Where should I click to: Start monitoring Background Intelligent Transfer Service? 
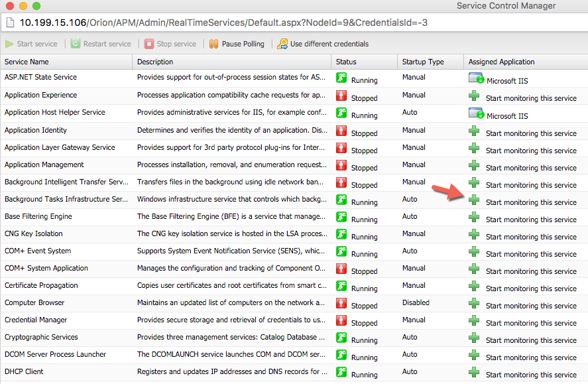(531, 185)
